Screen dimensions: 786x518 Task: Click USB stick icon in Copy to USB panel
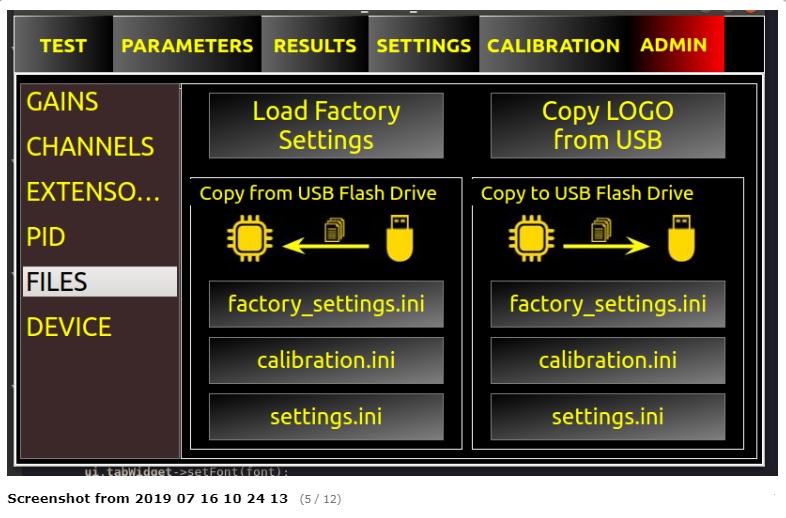tap(681, 238)
